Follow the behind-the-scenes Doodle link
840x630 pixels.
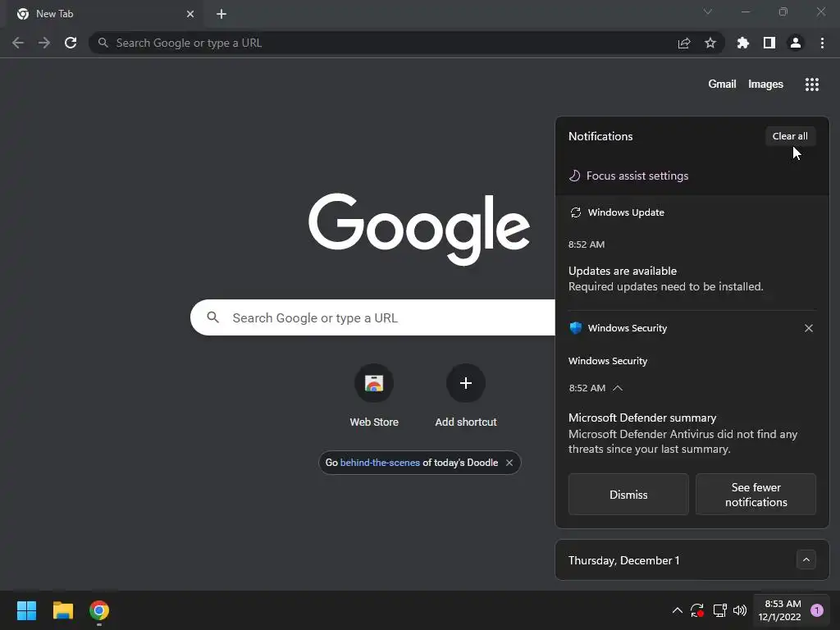pos(380,463)
